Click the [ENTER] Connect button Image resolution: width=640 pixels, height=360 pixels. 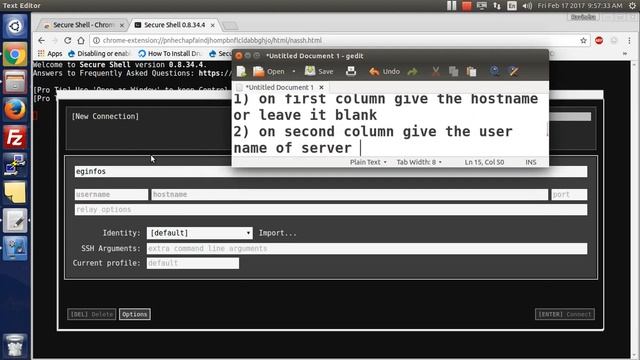(564, 314)
